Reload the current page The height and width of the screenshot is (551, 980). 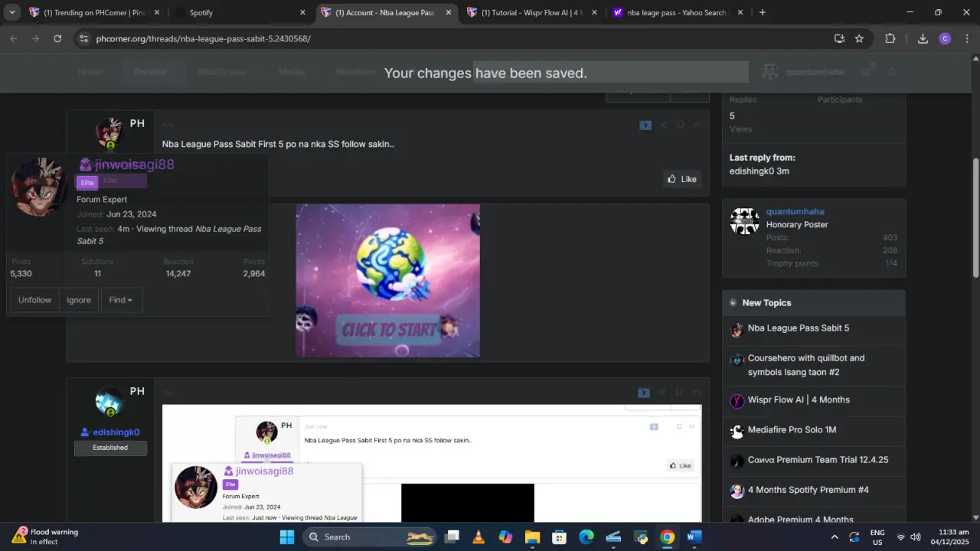pyautogui.click(x=57, y=38)
